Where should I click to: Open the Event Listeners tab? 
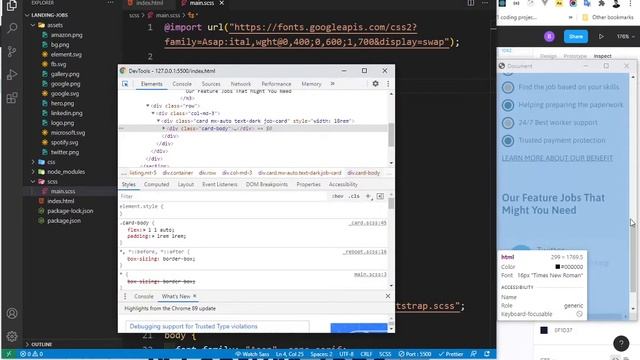pyautogui.click(x=220, y=184)
